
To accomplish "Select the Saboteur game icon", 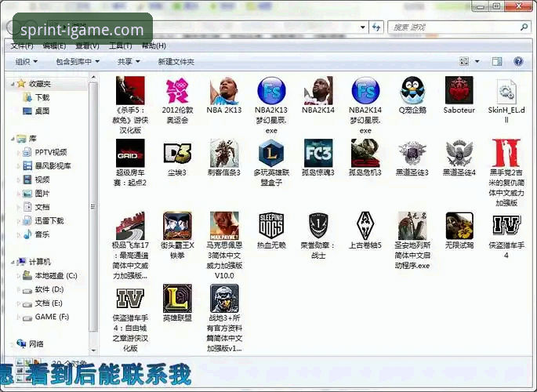I will click(x=459, y=91).
